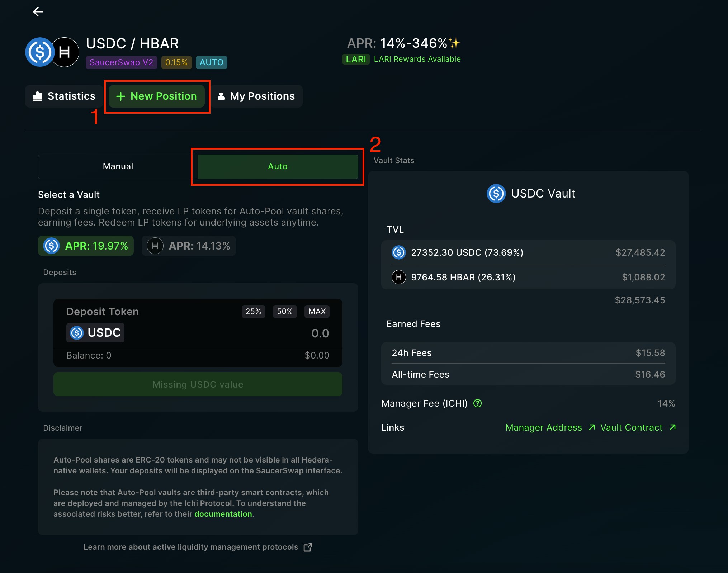Open the Statistics tab
Image resolution: width=728 pixels, height=573 pixels.
click(x=64, y=96)
